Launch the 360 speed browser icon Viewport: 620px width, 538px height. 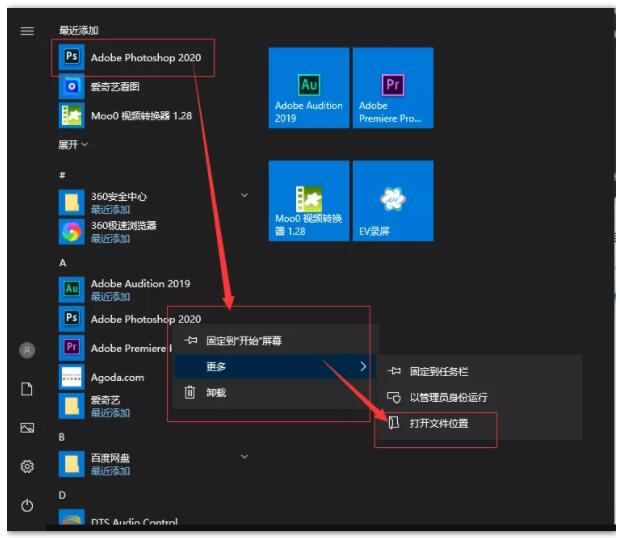[x=72, y=232]
